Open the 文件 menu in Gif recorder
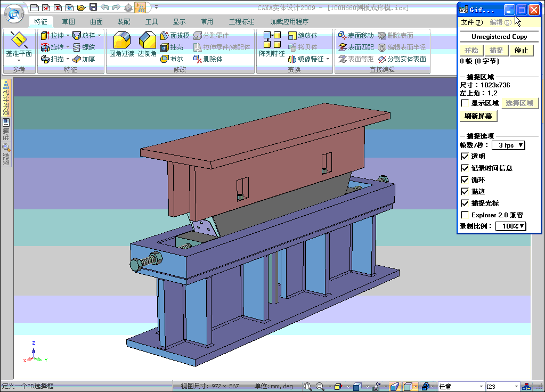Screen dimensions: 545x392 tap(471, 22)
